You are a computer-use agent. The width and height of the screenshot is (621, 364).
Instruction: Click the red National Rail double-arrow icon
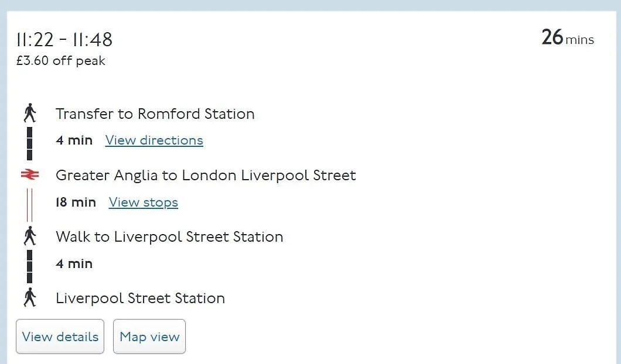30,174
